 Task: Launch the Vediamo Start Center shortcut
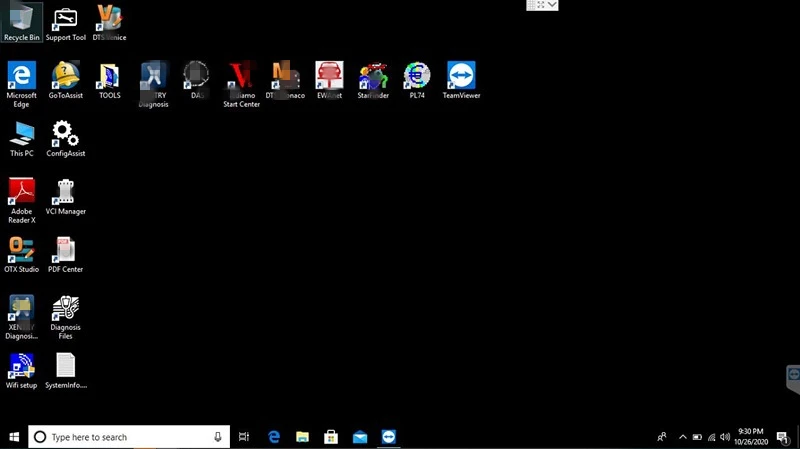point(241,84)
